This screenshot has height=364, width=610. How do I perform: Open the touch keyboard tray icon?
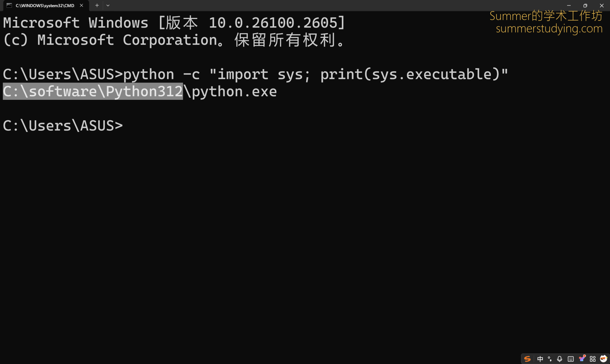[x=570, y=359]
